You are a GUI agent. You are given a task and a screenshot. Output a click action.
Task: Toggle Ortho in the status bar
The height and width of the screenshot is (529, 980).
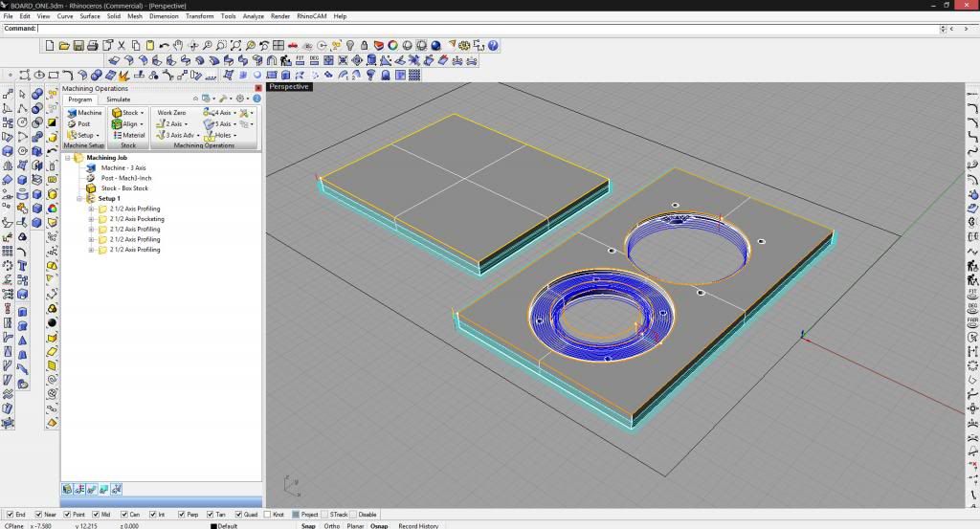(332, 526)
